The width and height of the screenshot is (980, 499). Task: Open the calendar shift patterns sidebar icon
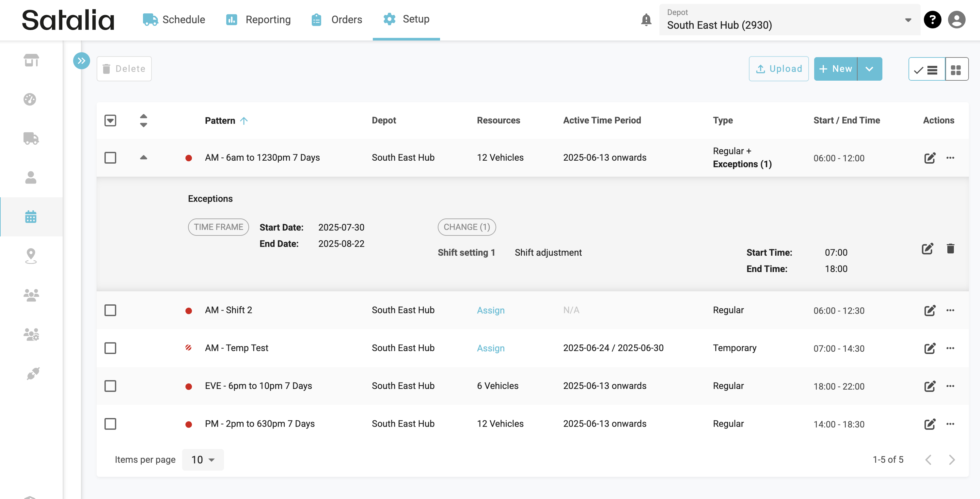[x=30, y=217]
